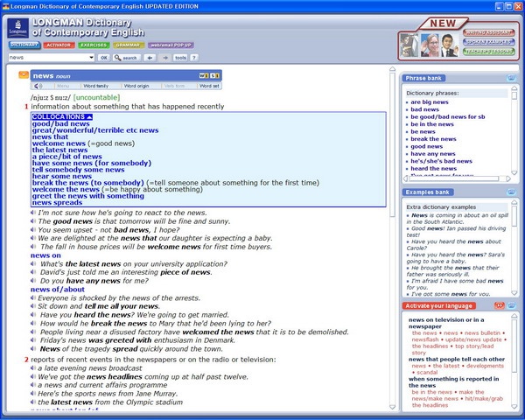Image resolution: width=525 pixels, height=420 pixels.
Task: Click main entry scroll up arrow
Action: point(392,69)
